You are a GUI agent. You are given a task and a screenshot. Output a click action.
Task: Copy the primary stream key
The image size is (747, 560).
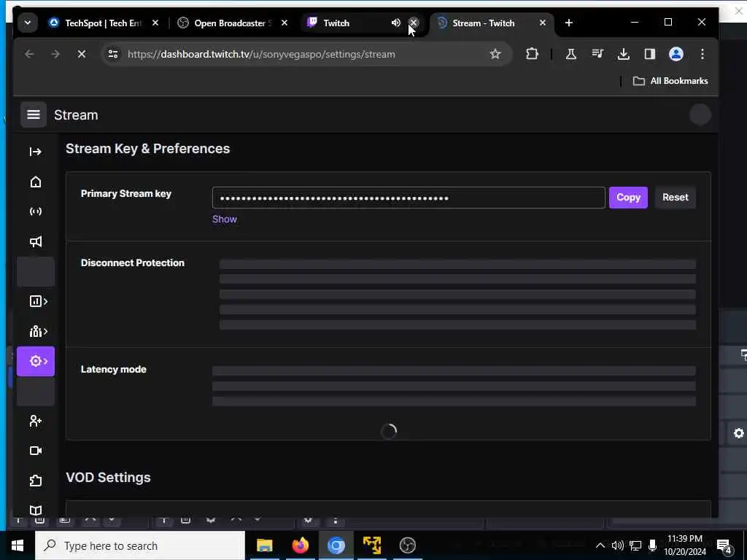628,197
